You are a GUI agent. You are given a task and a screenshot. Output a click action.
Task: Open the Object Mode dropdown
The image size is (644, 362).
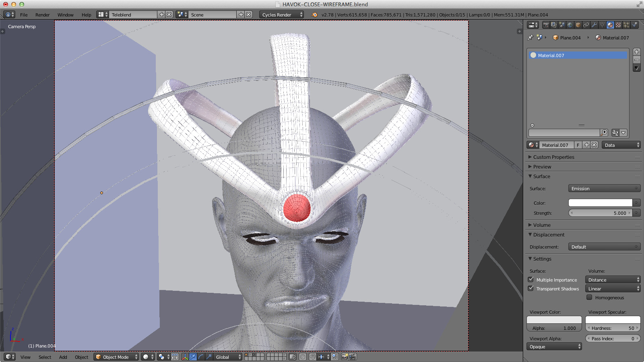[116, 357]
